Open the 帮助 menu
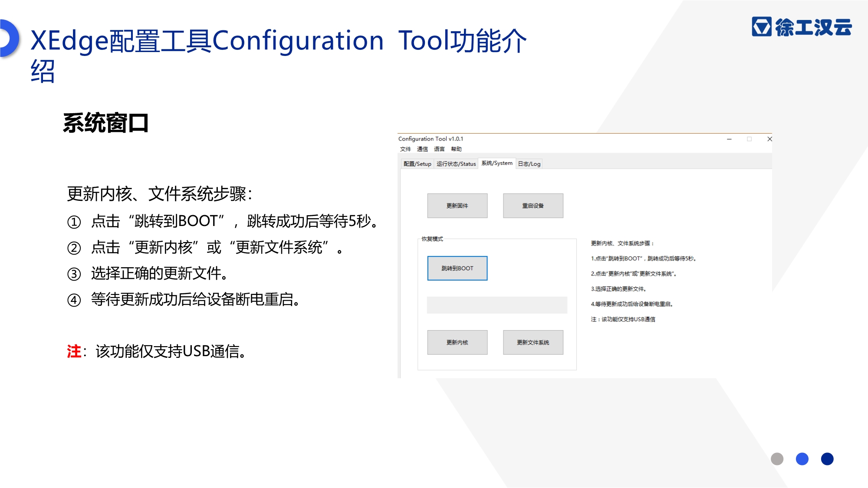 click(x=456, y=149)
